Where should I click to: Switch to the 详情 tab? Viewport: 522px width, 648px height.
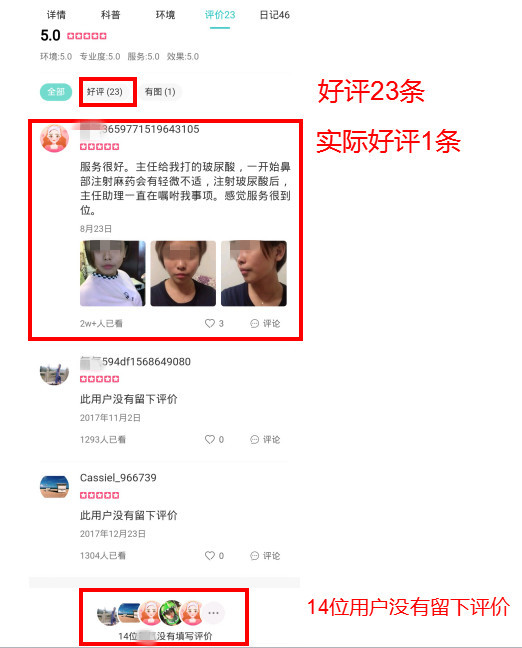pos(56,15)
